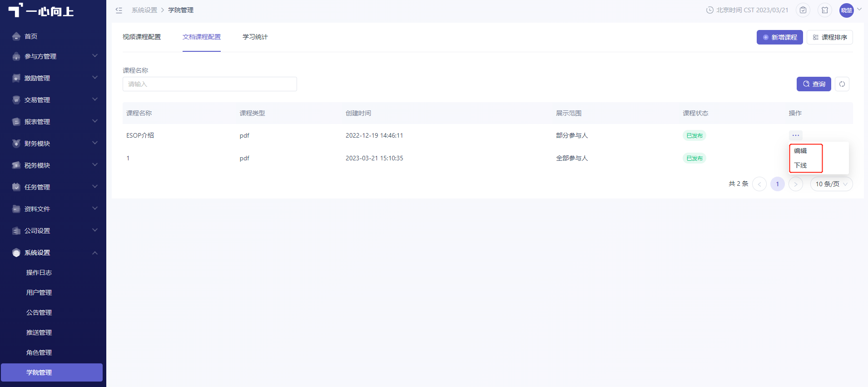Screen dimensions: 868x387
Task: Click the 资料文件 sidebar icon
Action: (x=16, y=209)
